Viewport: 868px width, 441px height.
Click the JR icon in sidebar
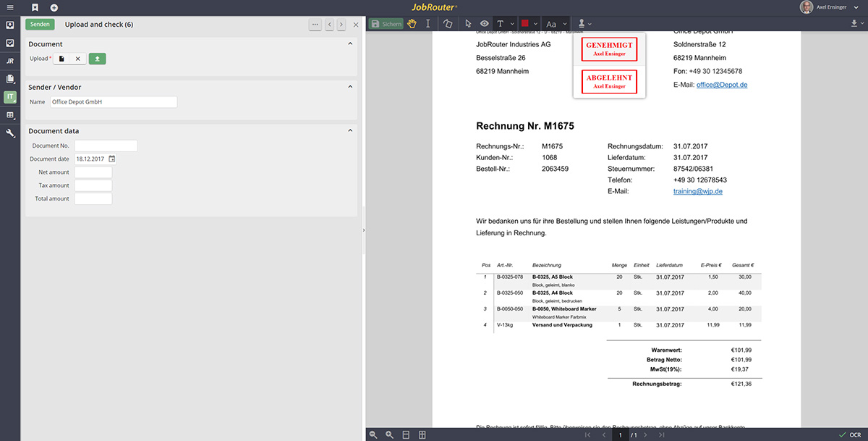pos(10,61)
